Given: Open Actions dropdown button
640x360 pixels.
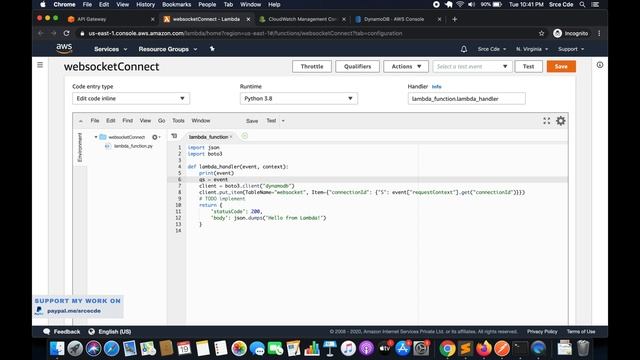Looking at the screenshot, I should 406,67.
